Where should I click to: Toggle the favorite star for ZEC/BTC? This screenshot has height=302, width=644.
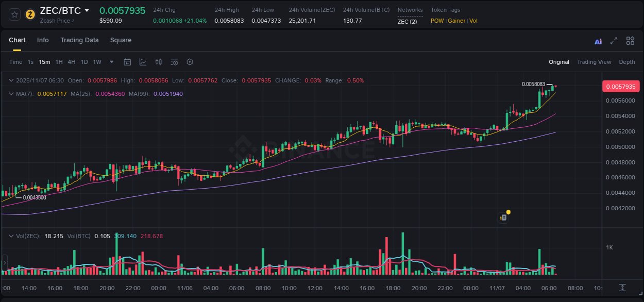(x=14, y=14)
